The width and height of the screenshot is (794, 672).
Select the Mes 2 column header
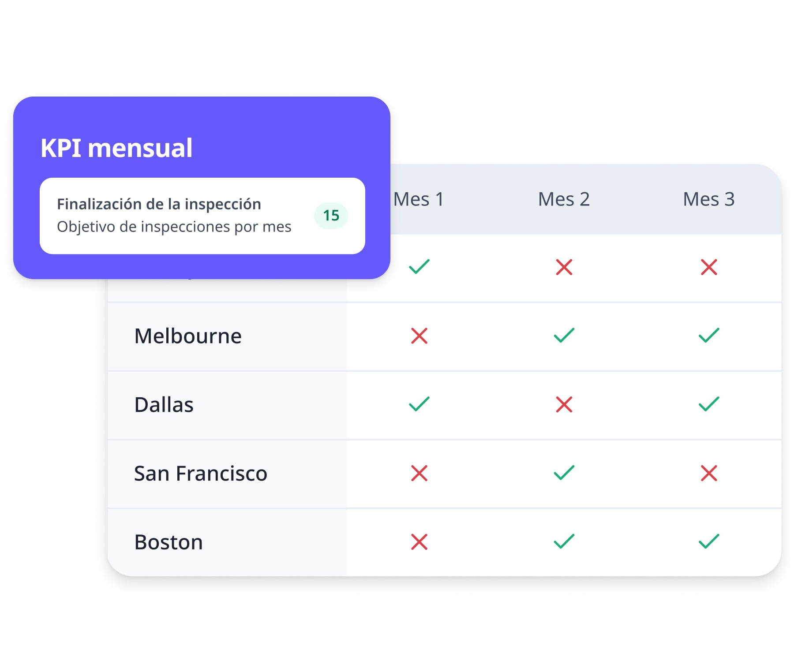click(x=564, y=199)
